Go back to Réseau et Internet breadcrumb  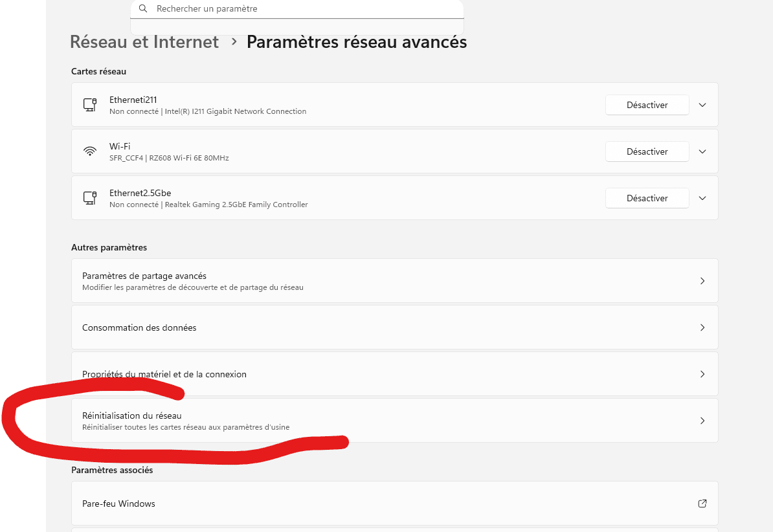(x=144, y=42)
